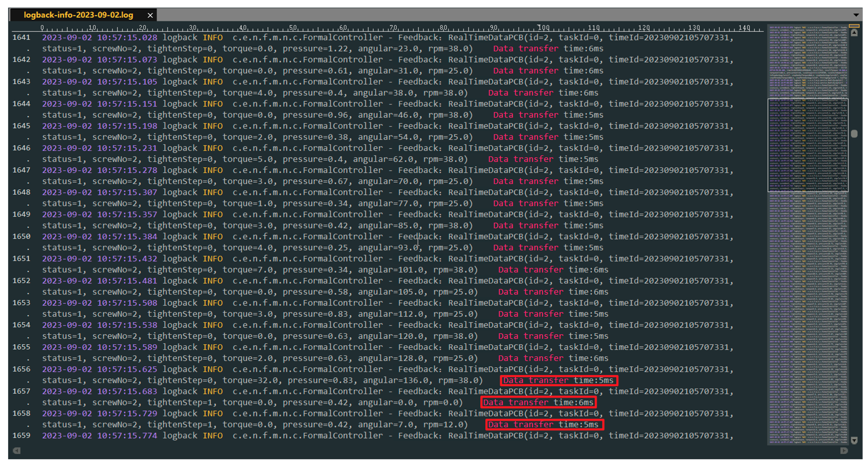The height and width of the screenshot is (466, 868).
Task: Click boxed 'Data transfer time:5ms' on line 1656
Action: [558, 380]
